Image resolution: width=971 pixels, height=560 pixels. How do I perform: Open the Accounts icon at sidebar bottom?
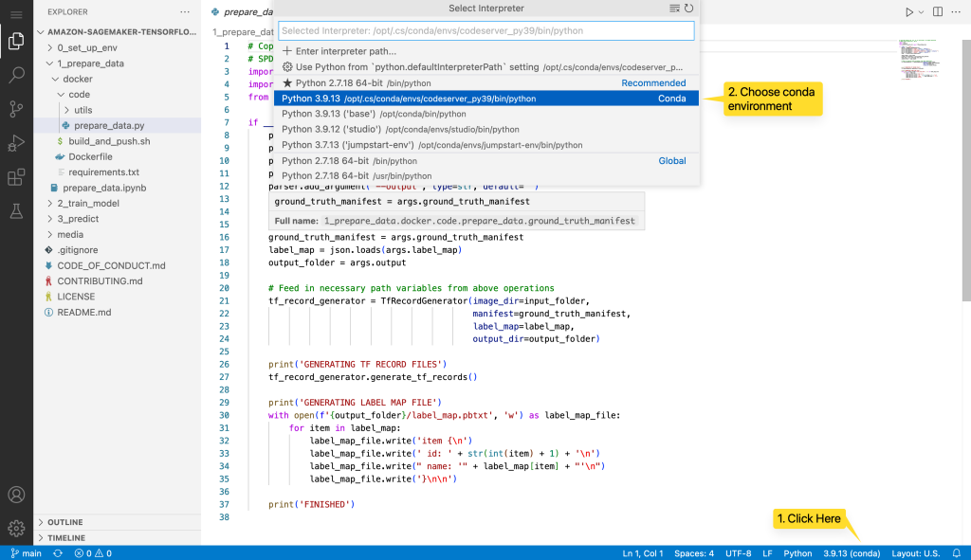[15, 495]
